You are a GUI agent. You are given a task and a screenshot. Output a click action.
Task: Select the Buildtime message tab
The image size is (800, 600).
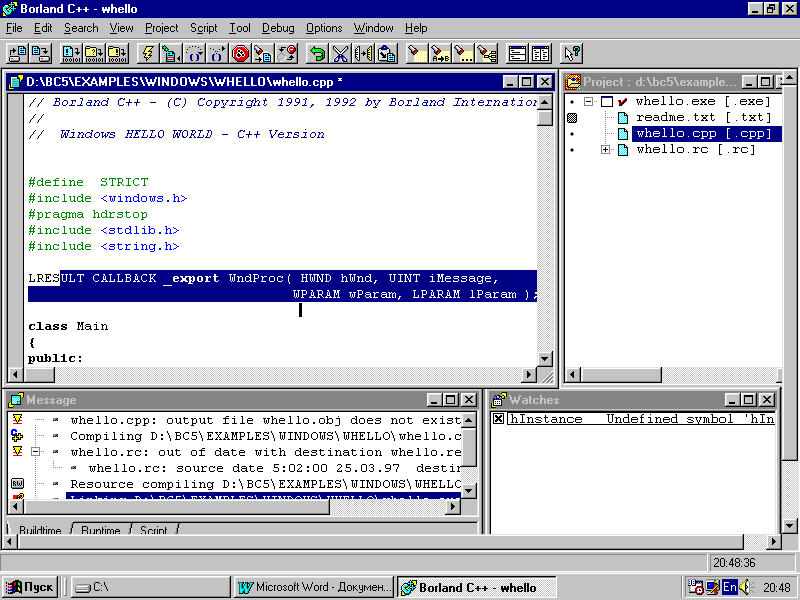[x=40, y=530]
